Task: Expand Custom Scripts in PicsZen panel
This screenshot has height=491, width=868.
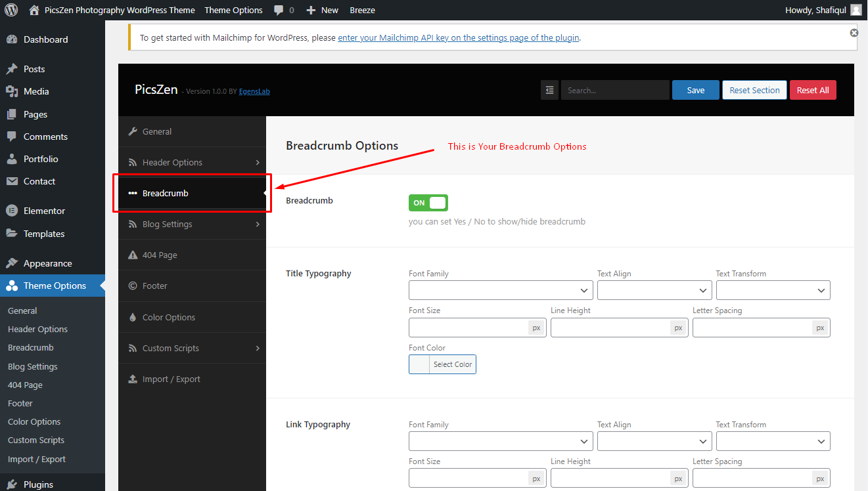Action: pos(192,348)
